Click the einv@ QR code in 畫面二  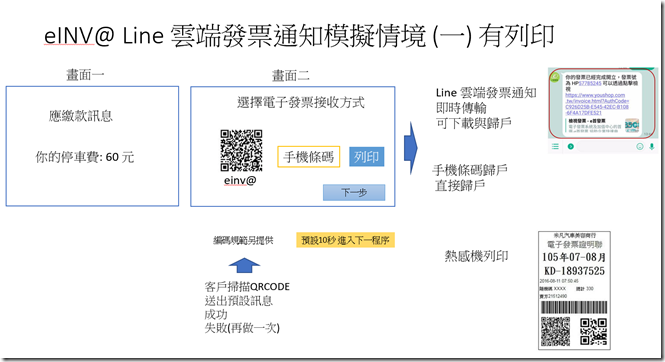tap(241, 151)
